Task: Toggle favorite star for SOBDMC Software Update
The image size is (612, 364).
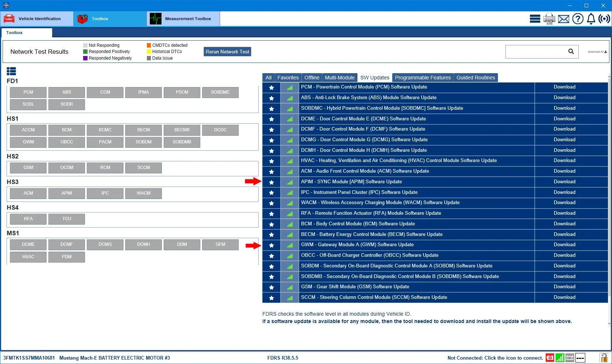Action: pyautogui.click(x=271, y=109)
